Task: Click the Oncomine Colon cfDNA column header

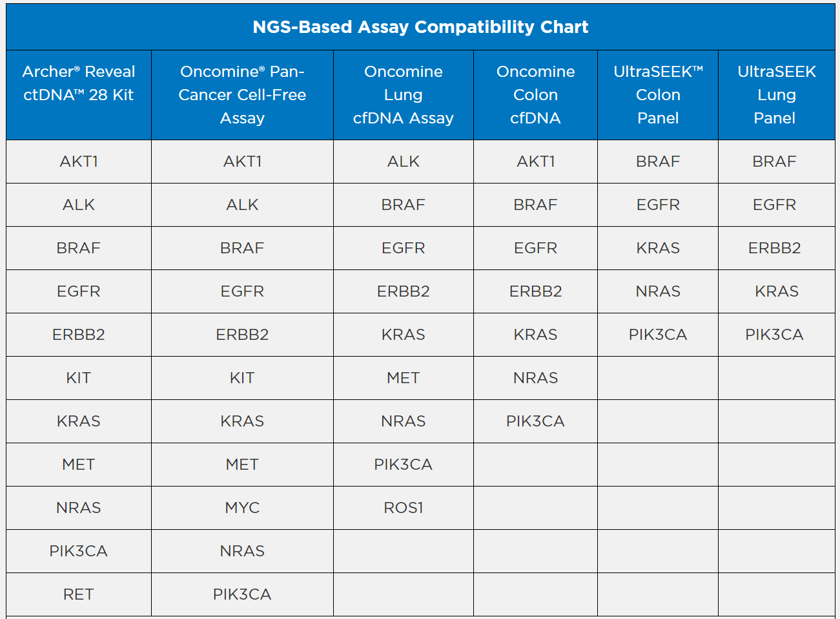Action: (535, 95)
